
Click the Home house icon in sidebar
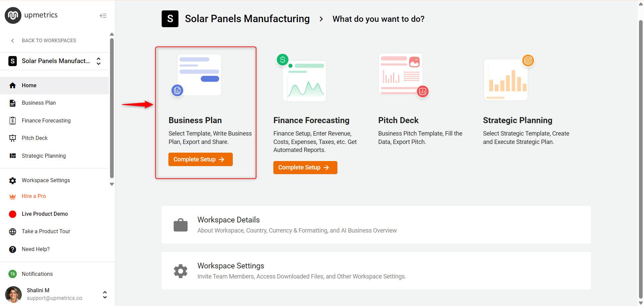[13, 86]
